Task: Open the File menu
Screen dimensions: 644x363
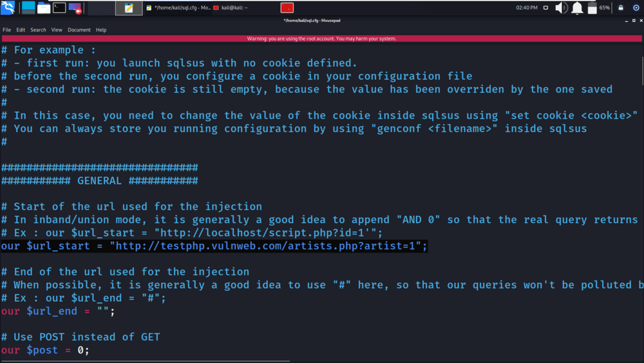Action: [x=6, y=30]
